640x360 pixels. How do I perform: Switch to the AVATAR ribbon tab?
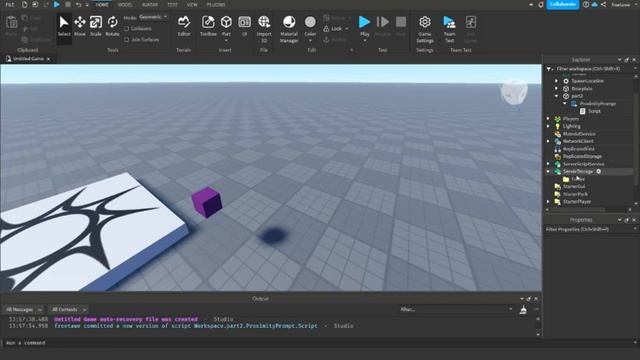click(150, 5)
